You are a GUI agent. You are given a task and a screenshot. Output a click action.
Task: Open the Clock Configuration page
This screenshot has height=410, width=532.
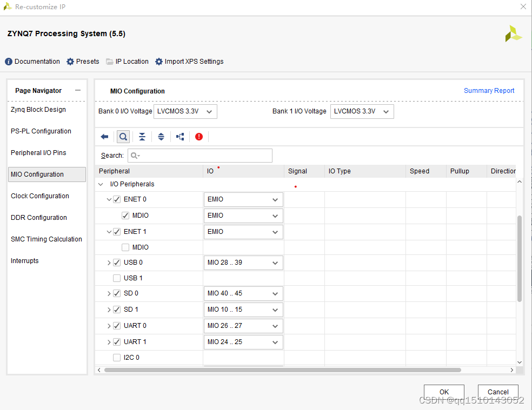click(x=39, y=196)
